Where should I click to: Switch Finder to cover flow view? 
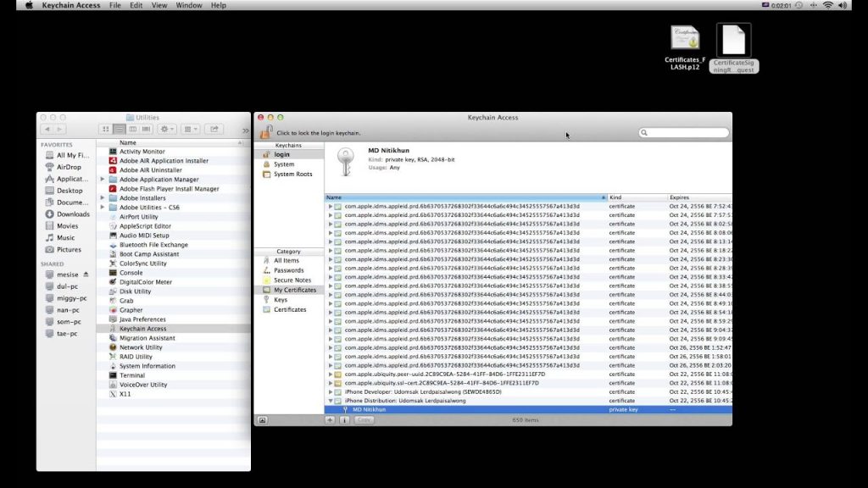(146, 129)
